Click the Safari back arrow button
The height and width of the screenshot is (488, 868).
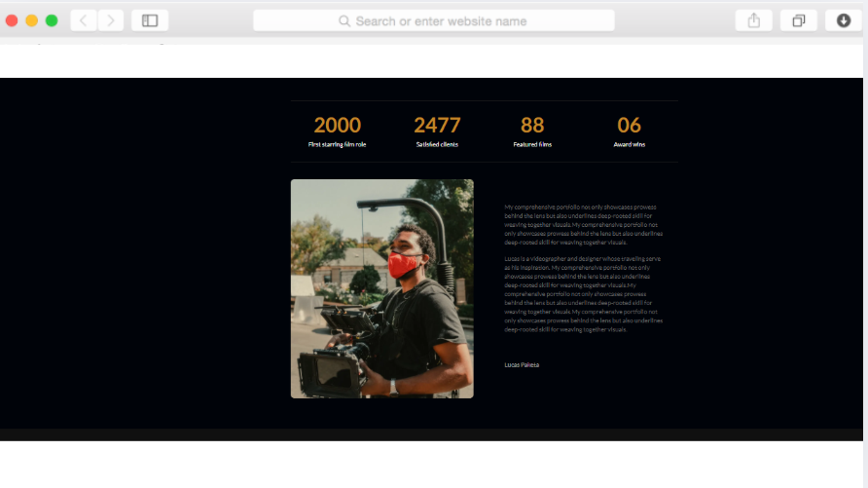84,20
